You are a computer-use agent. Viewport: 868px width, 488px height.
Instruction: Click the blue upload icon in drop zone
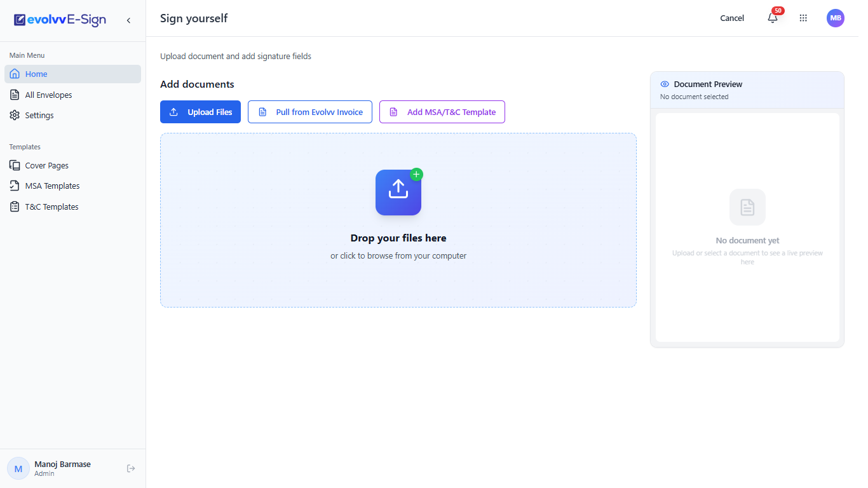click(x=398, y=193)
